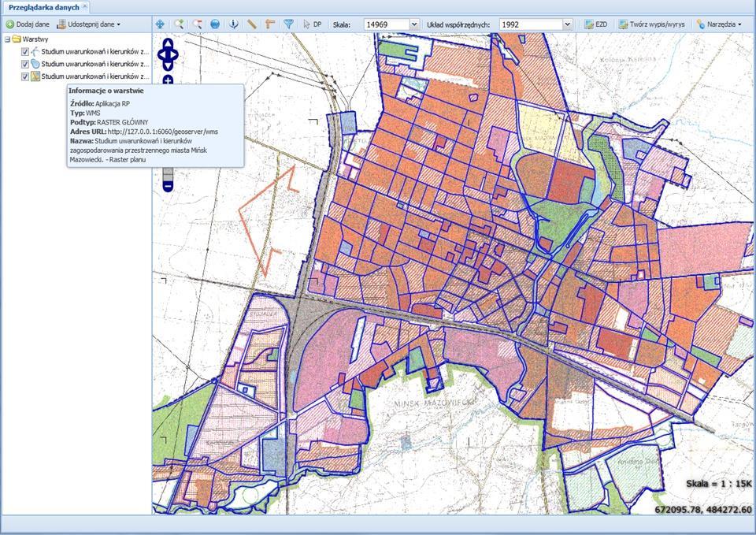Select the raster layer Studium uwarunkowań name
This screenshot has width=756, height=535.
(x=95, y=76)
